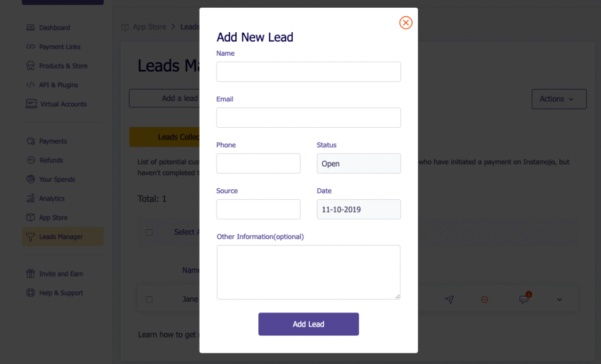Screen dimensions: 601x364
Task: Click the Payment Links icon
Action: tap(31, 47)
